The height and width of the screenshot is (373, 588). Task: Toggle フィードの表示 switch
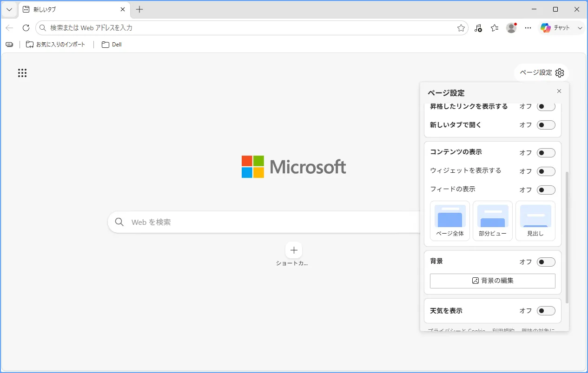tap(546, 190)
